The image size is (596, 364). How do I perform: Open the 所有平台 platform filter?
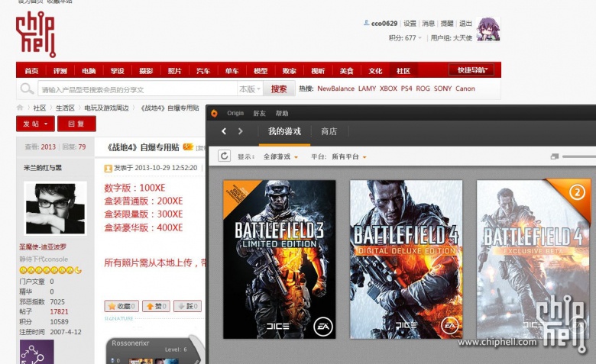(x=349, y=156)
